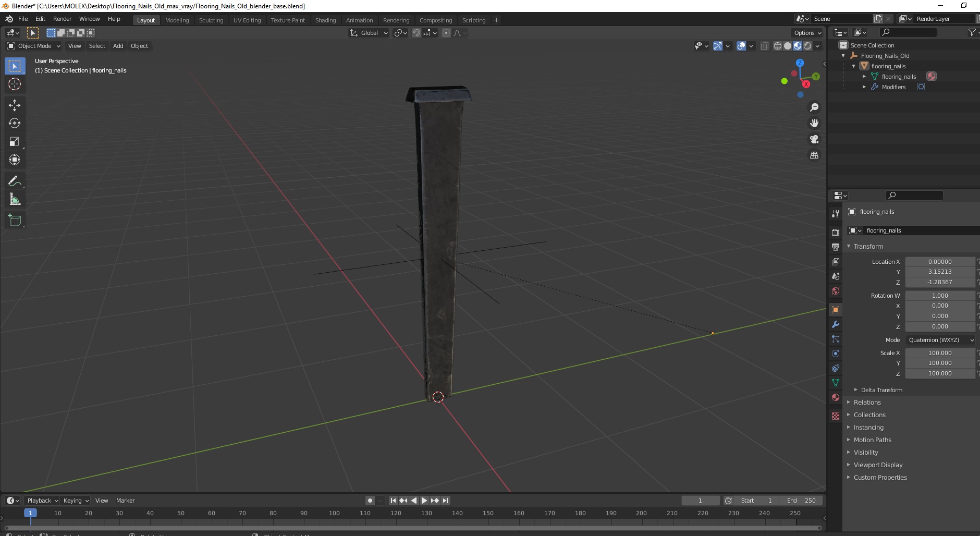
Task: Play animation forward
Action: coord(424,501)
